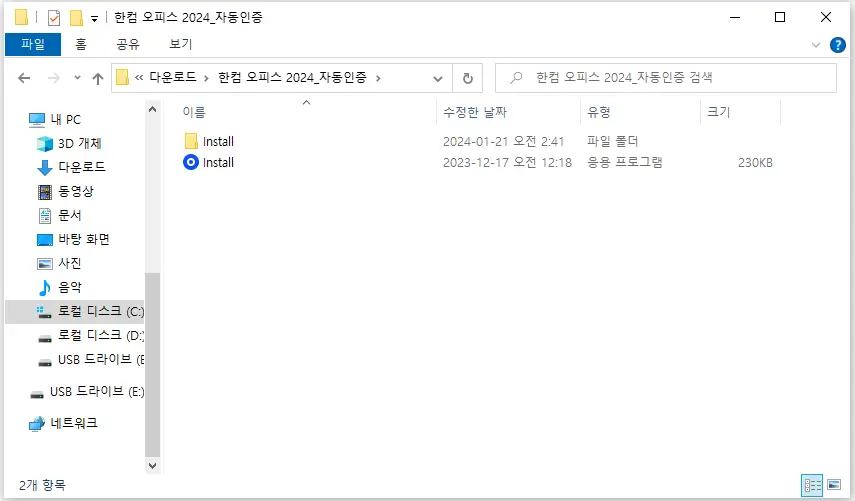Viewport: 855px width, 501px height.
Task: Open 음악 folder in navigation pane
Action: click(70, 287)
